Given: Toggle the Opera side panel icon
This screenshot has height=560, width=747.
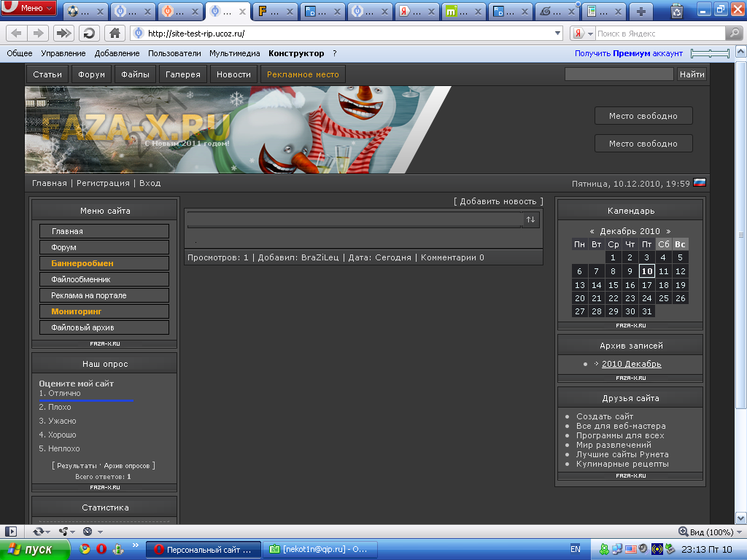Looking at the screenshot, I should click(11, 532).
